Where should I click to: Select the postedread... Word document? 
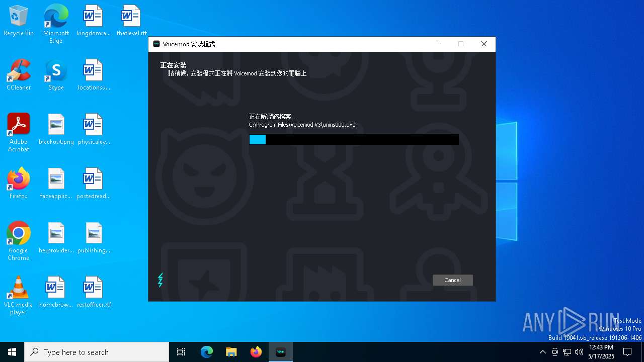click(94, 184)
